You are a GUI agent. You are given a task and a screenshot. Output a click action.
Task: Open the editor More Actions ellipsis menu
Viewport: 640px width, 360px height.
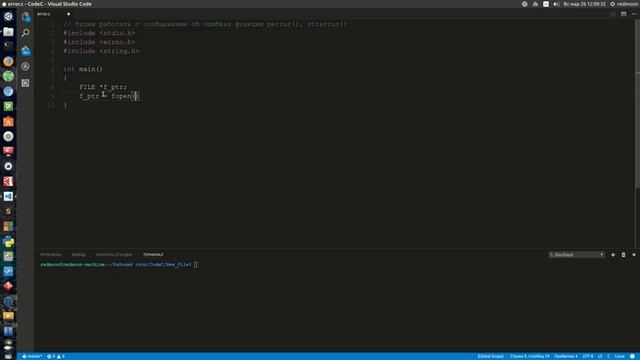pyautogui.click(x=634, y=14)
